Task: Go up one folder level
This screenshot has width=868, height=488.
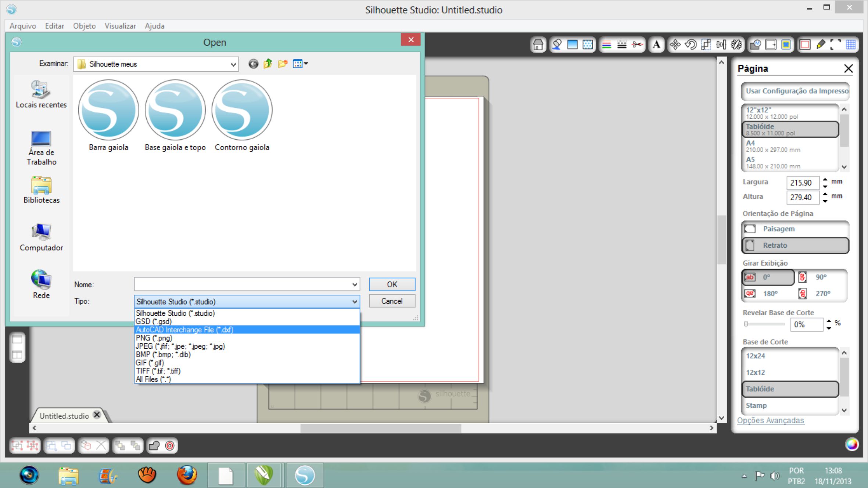Action: (268, 64)
